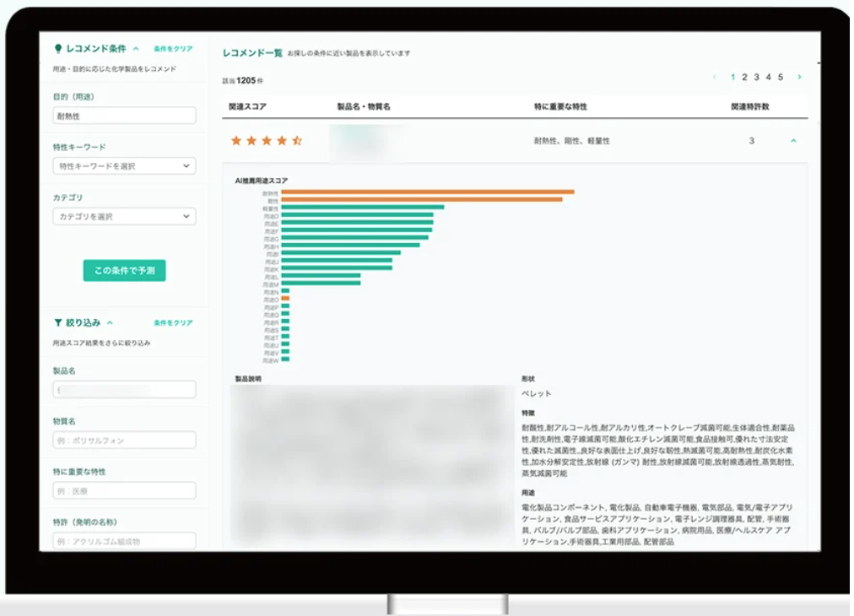Jump to page 5 of results
The image size is (854, 616).
(x=781, y=78)
